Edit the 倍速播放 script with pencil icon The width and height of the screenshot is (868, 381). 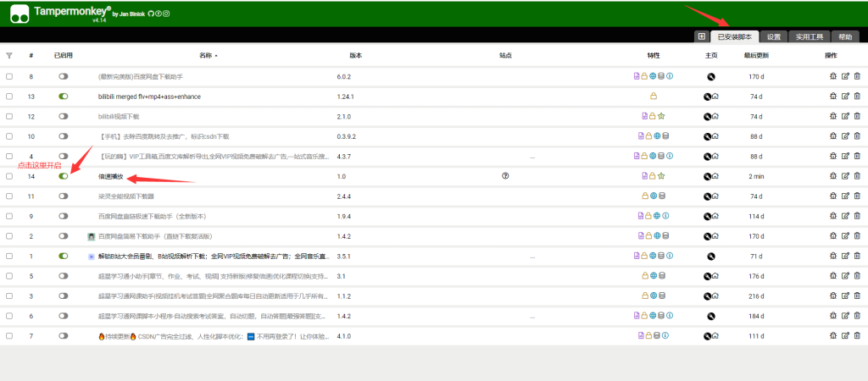coord(845,176)
